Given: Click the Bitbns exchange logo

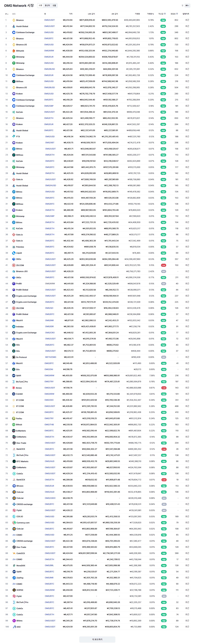Looking at the screenshot, I should point(14,621).
